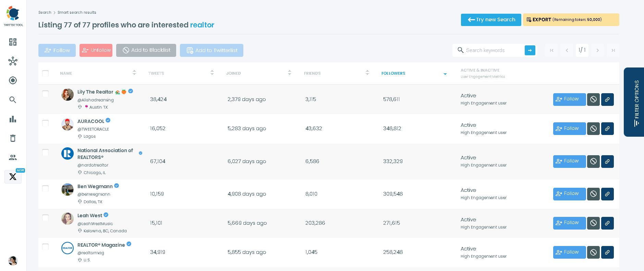Follow AURACOOL account
Image resolution: width=644 pixels, height=271 pixels.
(x=569, y=129)
